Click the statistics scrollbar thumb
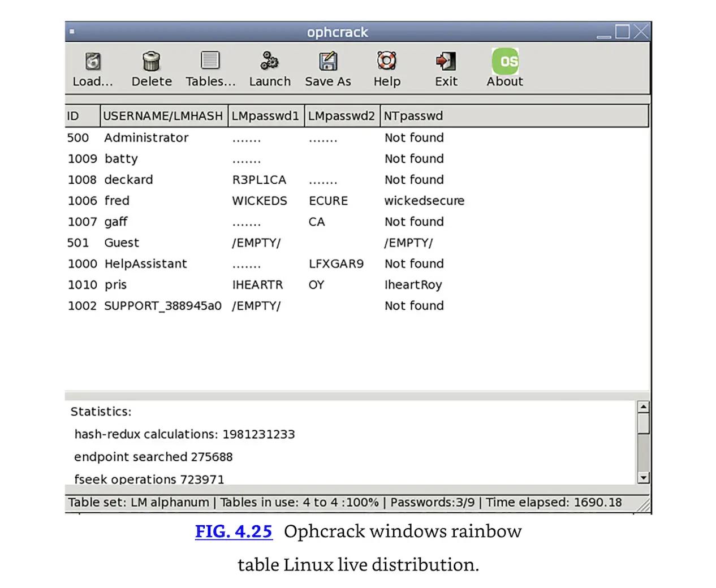 coord(643,423)
